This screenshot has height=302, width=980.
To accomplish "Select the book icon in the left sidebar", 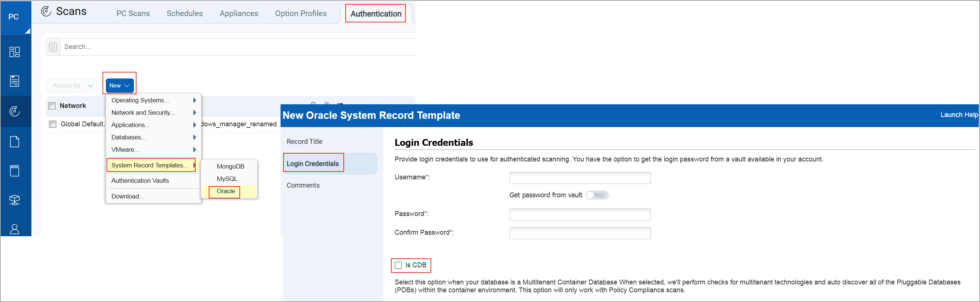I will point(15,170).
